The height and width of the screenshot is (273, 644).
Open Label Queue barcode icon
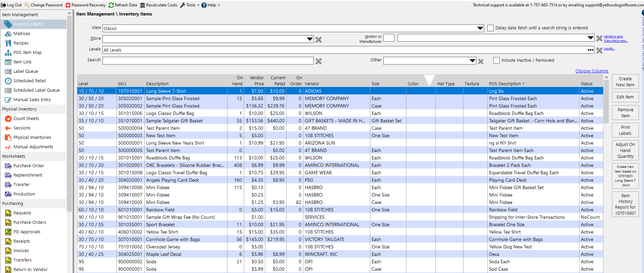[8, 71]
